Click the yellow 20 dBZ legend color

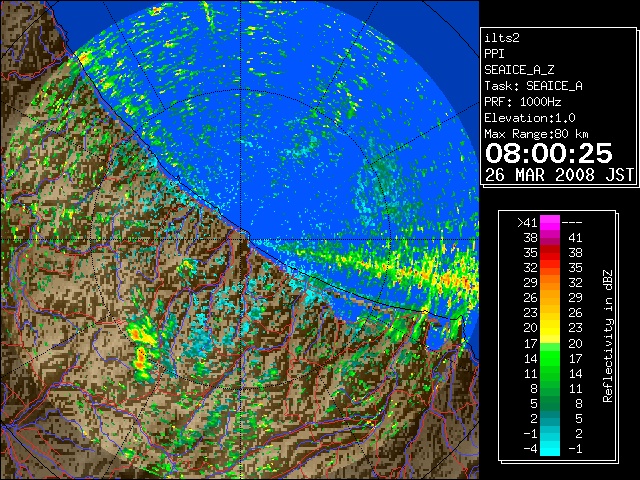coord(550,328)
